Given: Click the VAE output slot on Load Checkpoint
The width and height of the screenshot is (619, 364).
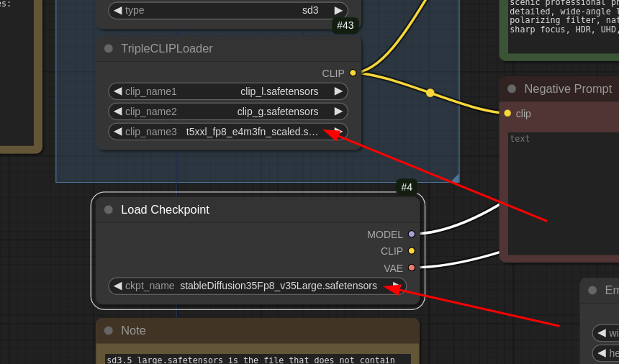Looking at the screenshot, I should click(412, 268).
